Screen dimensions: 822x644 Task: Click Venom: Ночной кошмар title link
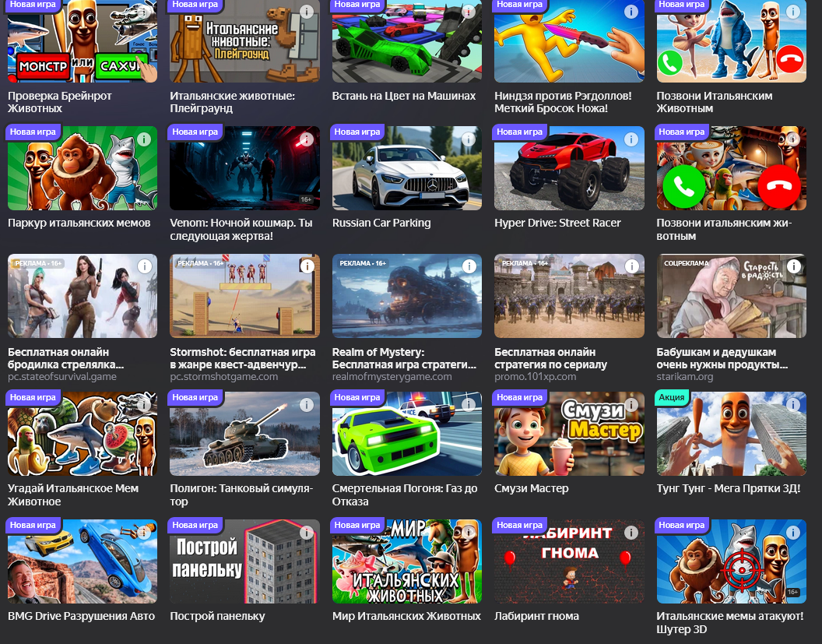click(241, 229)
